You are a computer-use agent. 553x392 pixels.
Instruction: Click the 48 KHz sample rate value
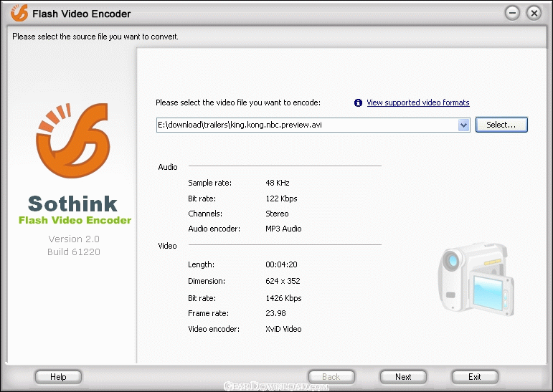278,183
